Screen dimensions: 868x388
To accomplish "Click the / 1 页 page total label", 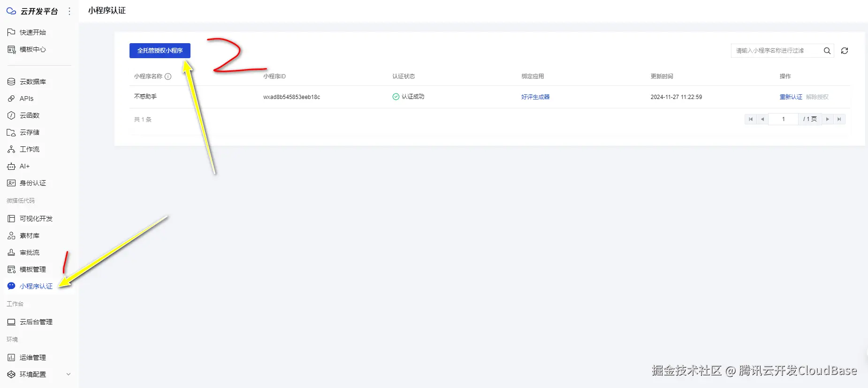I will pos(810,119).
